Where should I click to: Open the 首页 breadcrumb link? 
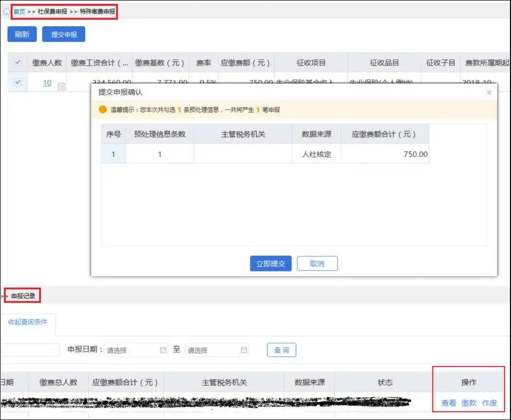pos(19,12)
